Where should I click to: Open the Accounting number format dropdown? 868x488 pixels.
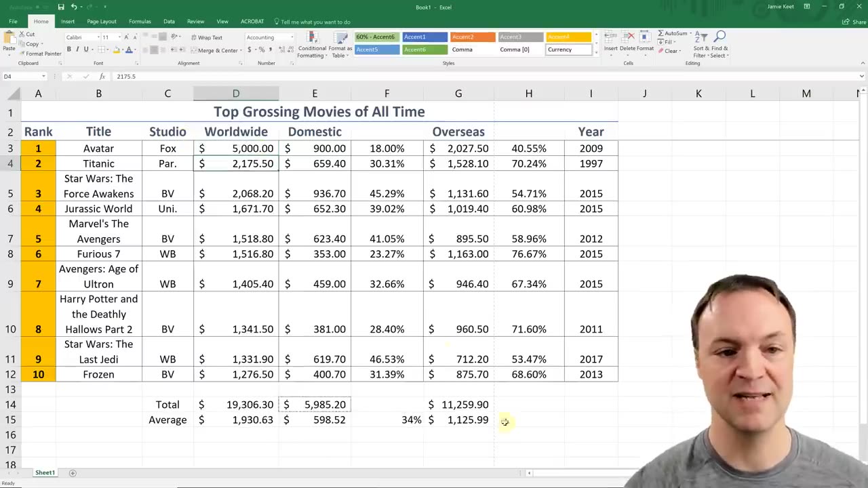pos(292,37)
